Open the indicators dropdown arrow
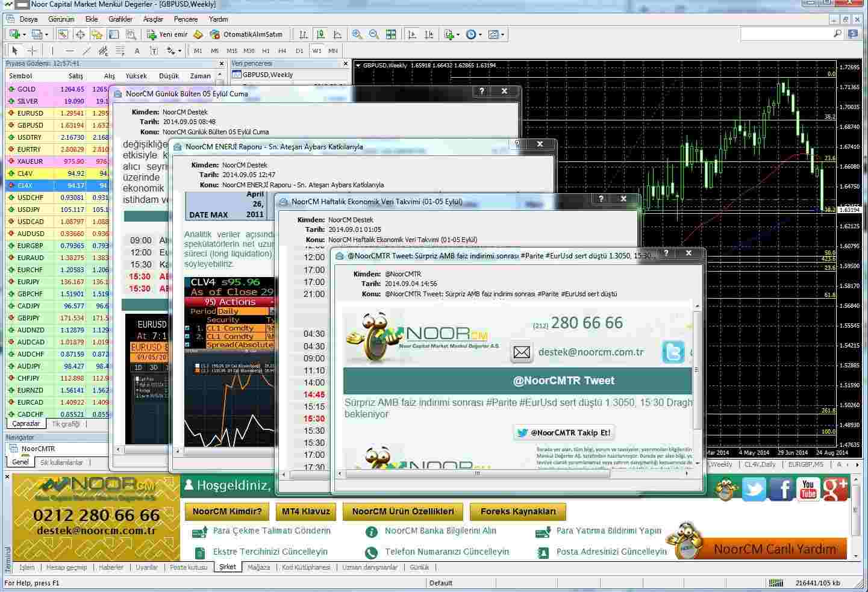This screenshot has width=868, height=592. pyautogui.click(x=458, y=34)
